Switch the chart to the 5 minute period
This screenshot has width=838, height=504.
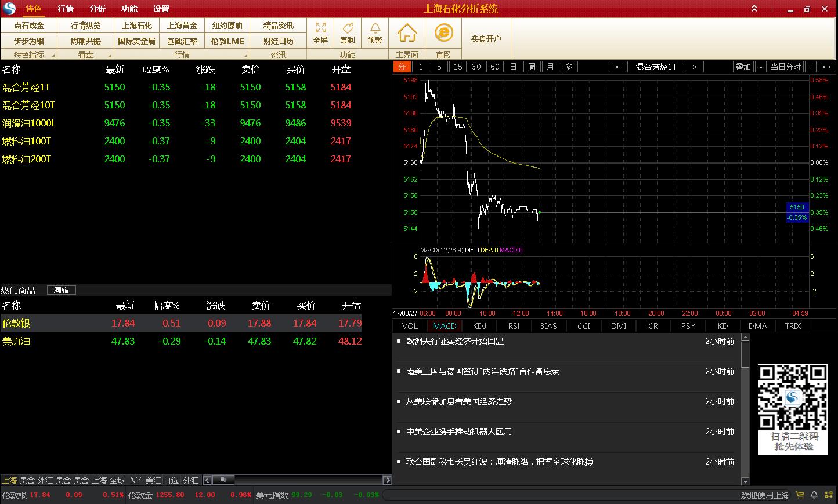(x=439, y=67)
